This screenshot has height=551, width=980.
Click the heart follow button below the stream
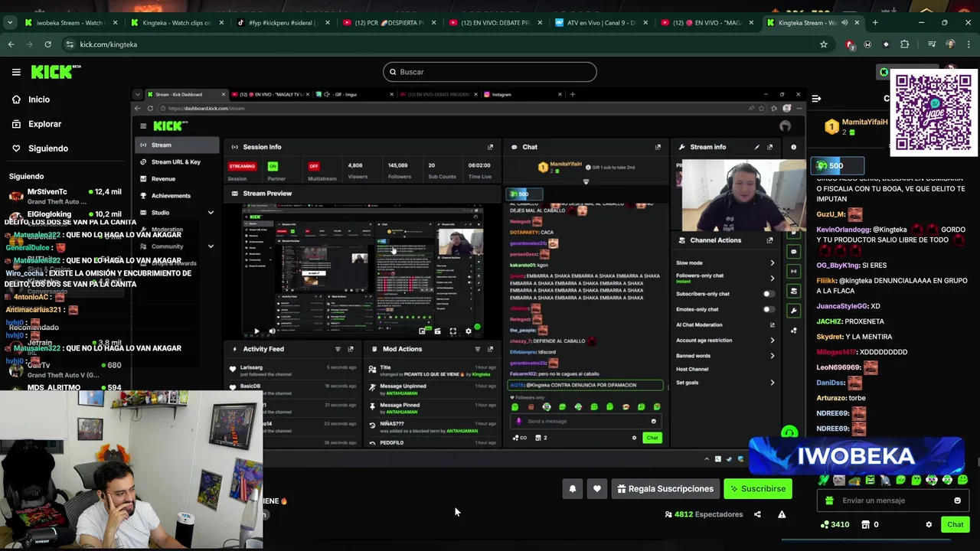click(x=597, y=489)
